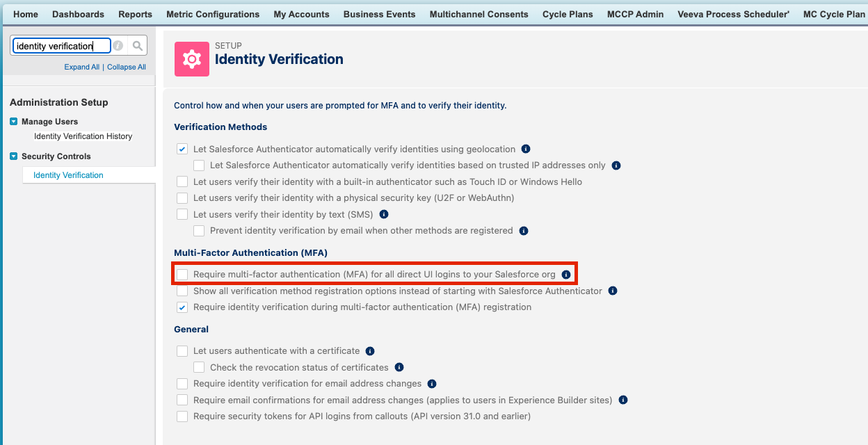Uncheck Salesforce Authenticator geolocation verification
This screenshot has height=445, width=868.
pos(182,149)
